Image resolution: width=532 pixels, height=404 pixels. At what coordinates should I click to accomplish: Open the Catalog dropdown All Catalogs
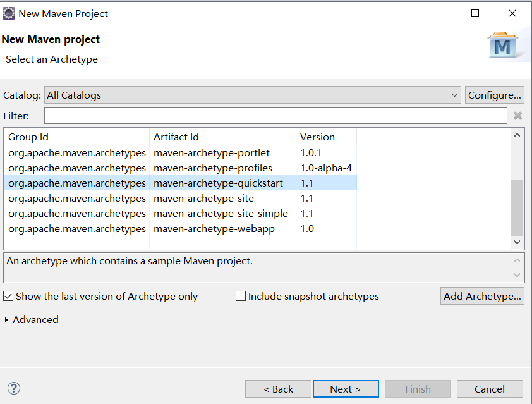point(253,95)
